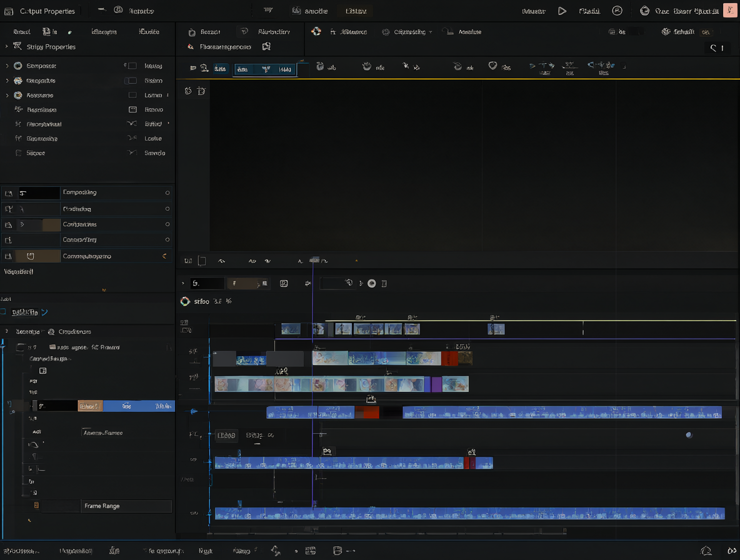The height and width of the screenshot is (560, 740).
Task: Click the trash-like icon ending the timeline toolbar
Action: 384,284
